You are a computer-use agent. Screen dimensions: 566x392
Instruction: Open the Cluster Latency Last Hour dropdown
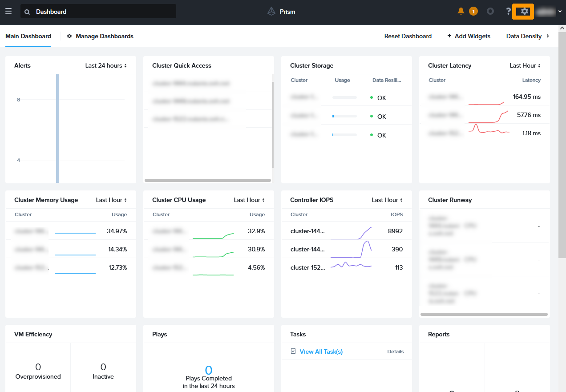(525, 65)
